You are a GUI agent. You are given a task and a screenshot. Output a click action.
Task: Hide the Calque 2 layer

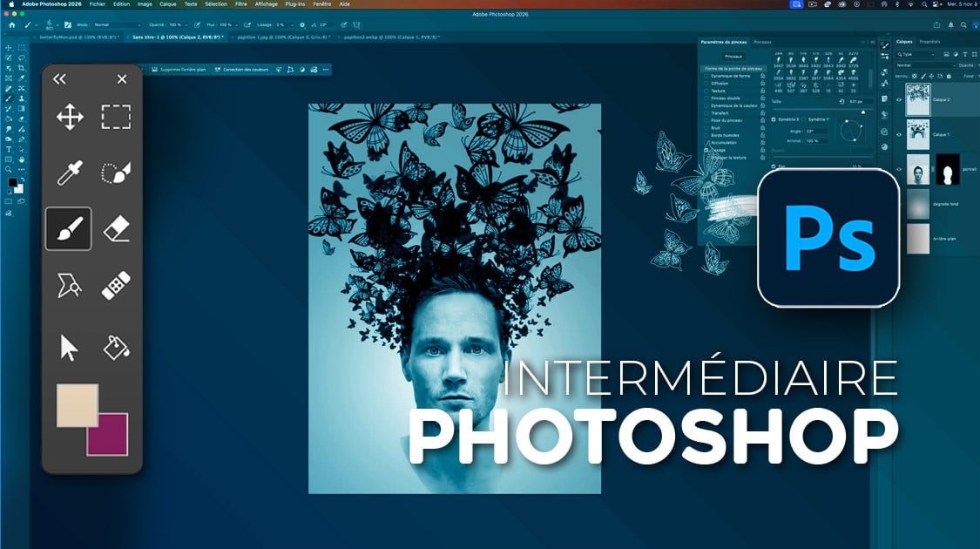(x=899, y=100)
